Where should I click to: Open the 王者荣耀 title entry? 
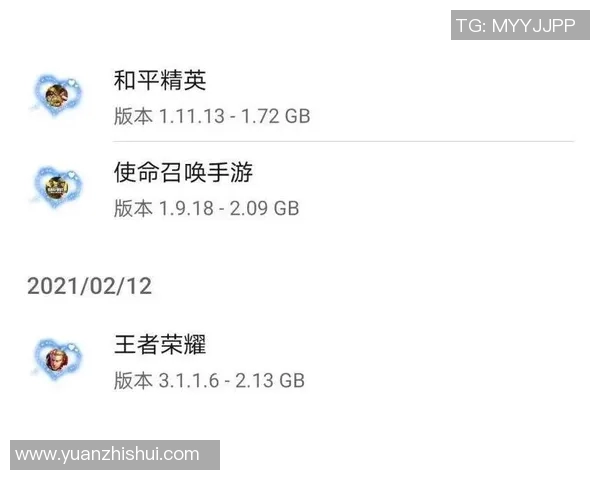[x=160, y=344]
